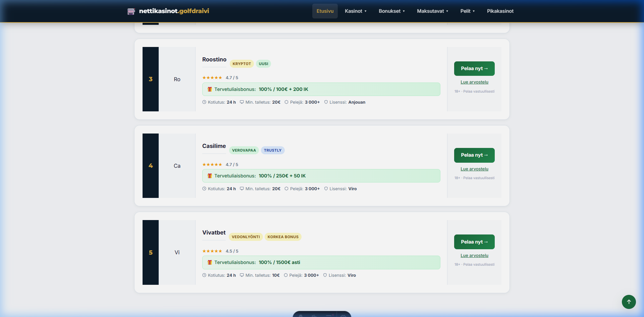Click Casilime min. talletus monitor icon
This screenshot has width=644, height=317.
(x=242, y=189)
